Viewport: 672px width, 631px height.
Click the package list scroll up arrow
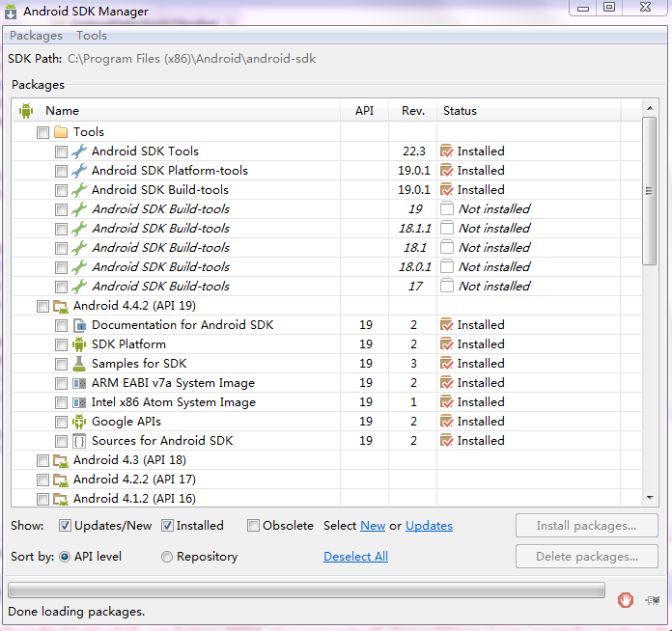(x=650, y=108)
